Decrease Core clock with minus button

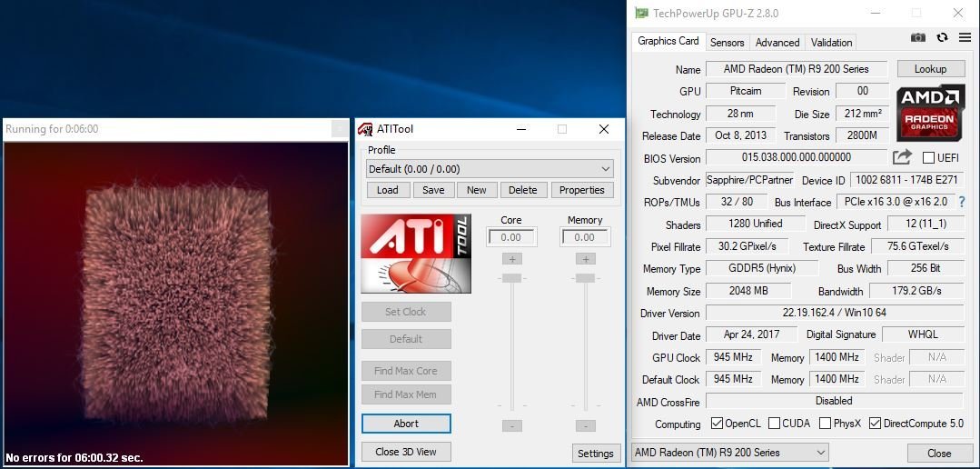click(512, 426)
